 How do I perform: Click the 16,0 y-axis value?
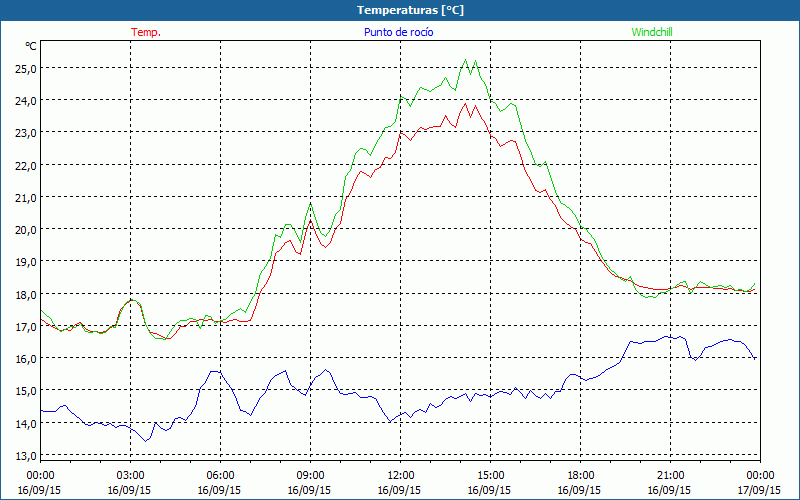click(x=26, y=359)
